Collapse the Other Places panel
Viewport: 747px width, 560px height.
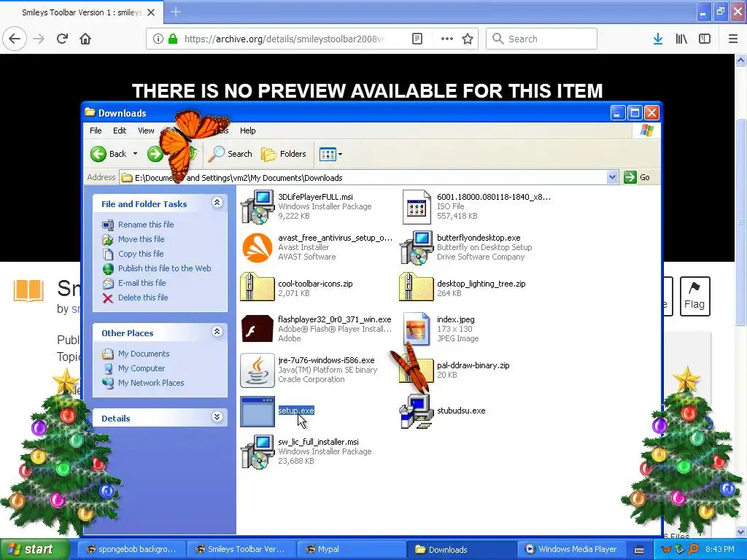[x=217, y=332]
